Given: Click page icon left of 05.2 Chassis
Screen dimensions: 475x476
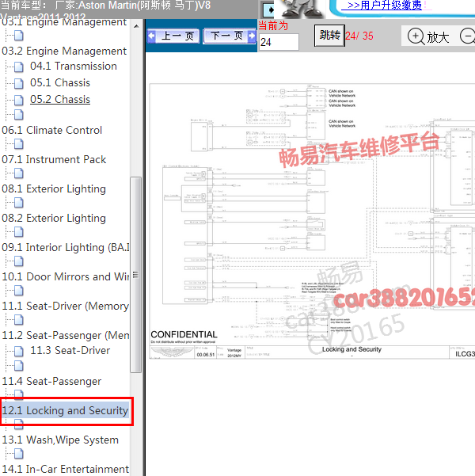Looking at the screenshot, I should pos(19,100).
